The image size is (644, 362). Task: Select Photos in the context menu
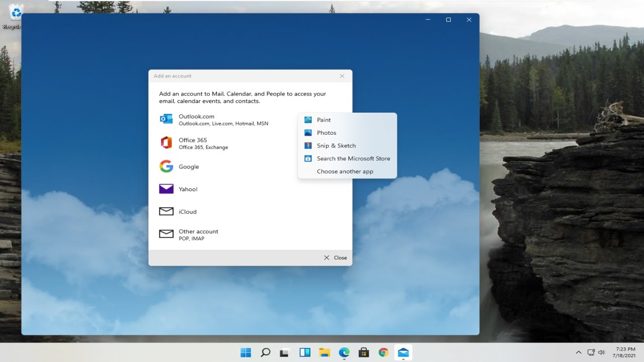[x=347, y=133]
